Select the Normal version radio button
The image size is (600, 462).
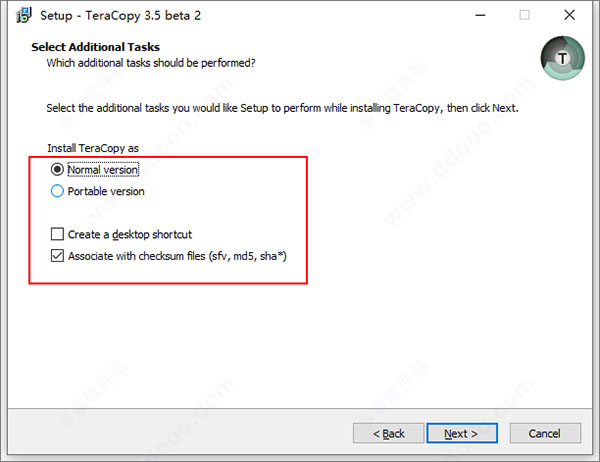point(57,169)
